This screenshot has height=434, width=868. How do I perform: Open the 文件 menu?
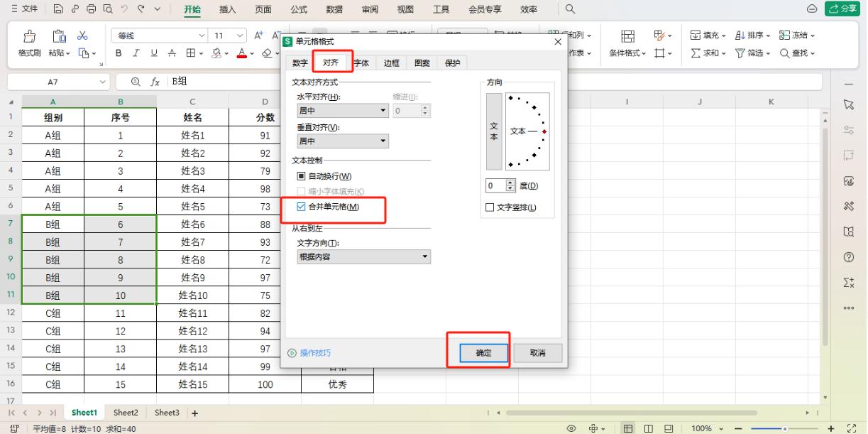point(23,9)
